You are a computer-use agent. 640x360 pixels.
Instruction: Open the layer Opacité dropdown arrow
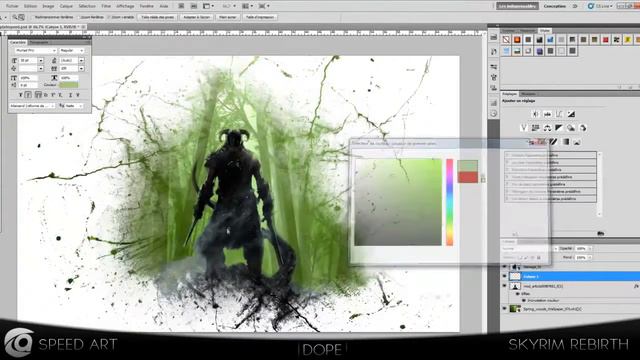(x=589, y=249)
